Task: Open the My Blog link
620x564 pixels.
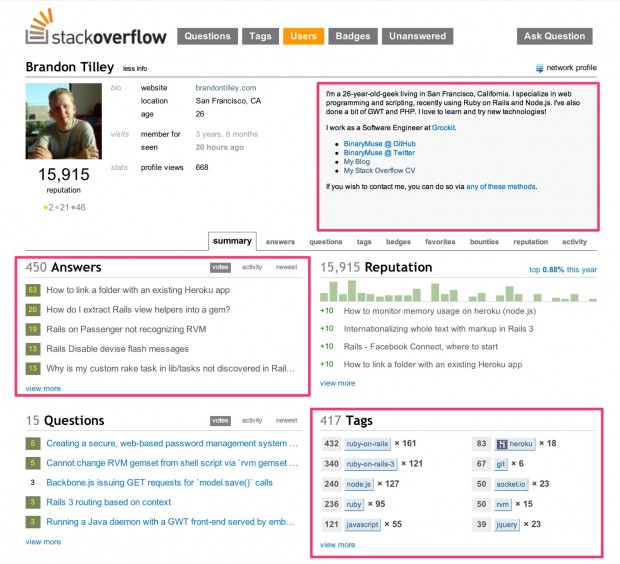Action: [x=357, y=162]
